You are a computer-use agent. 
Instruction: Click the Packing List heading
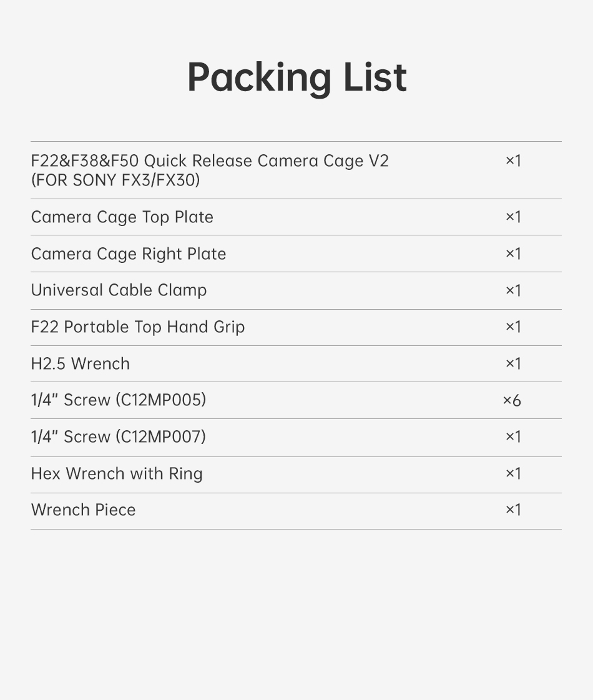[x=296, y=79]
